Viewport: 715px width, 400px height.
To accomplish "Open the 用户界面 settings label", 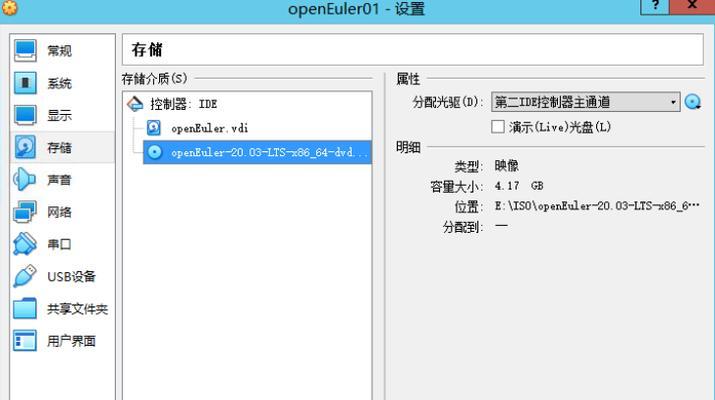I will (x=72, y=341).
